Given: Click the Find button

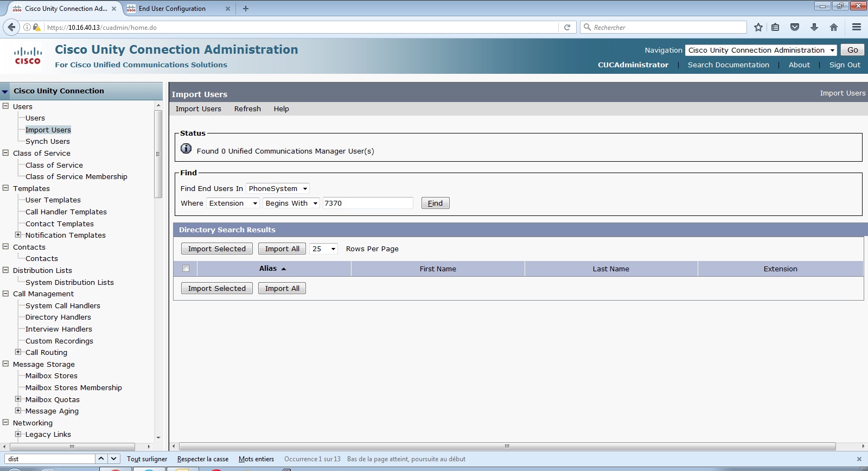Looking at the screenshot, I should (x=435, y=203).
